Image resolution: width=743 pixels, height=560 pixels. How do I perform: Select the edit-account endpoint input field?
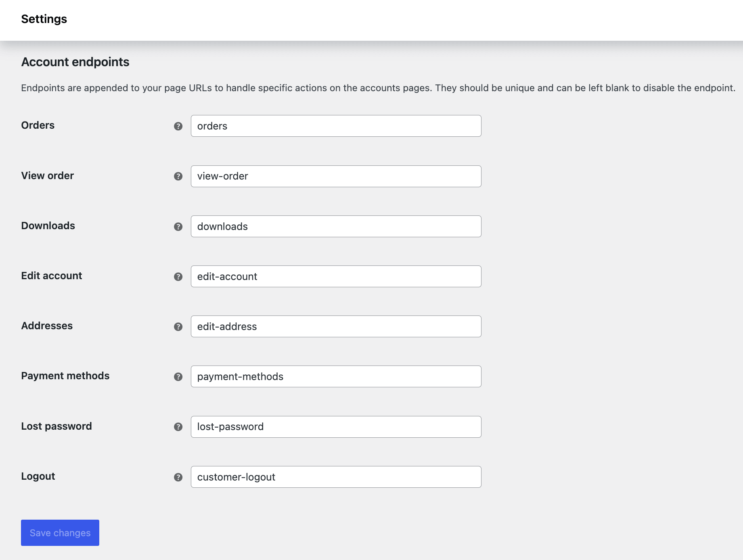click(336, 277)
